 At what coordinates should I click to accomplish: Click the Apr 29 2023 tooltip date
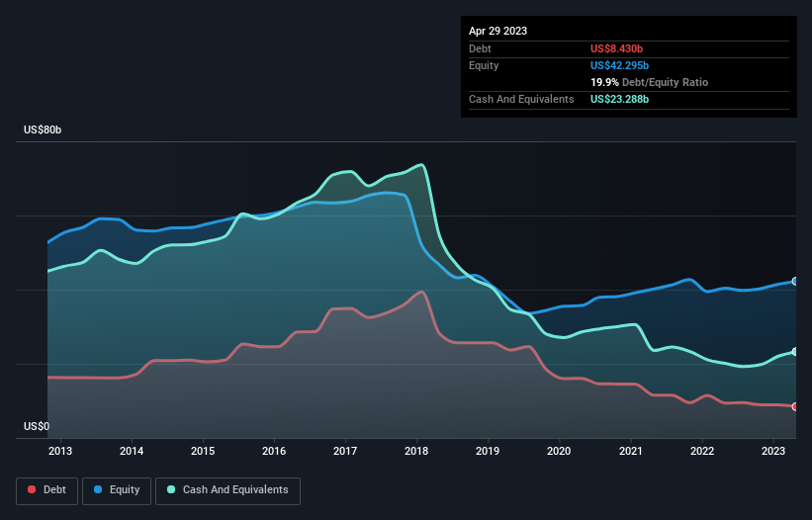coord(497,31)
